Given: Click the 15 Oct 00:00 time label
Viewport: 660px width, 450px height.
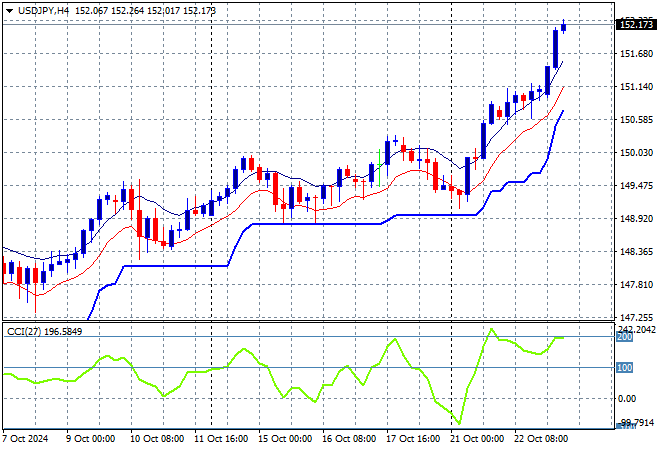Looking at the screenshot, I should pos(285,439).
